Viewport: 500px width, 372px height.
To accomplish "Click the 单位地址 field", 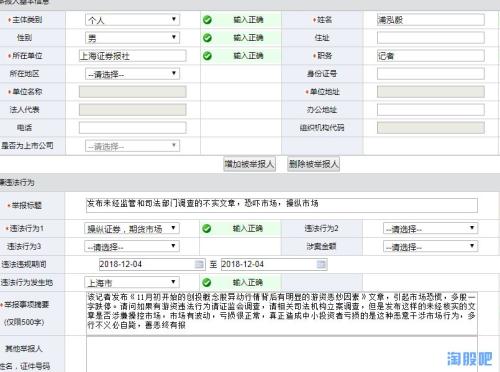I will coord(431,92).
